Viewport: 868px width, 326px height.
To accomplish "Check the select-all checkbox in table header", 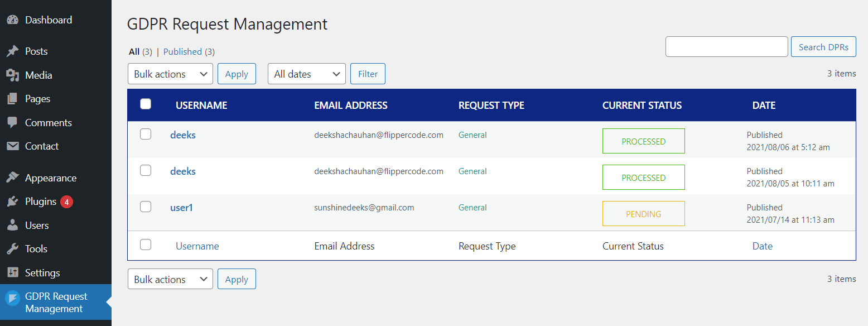I will [x=146, y=104].
